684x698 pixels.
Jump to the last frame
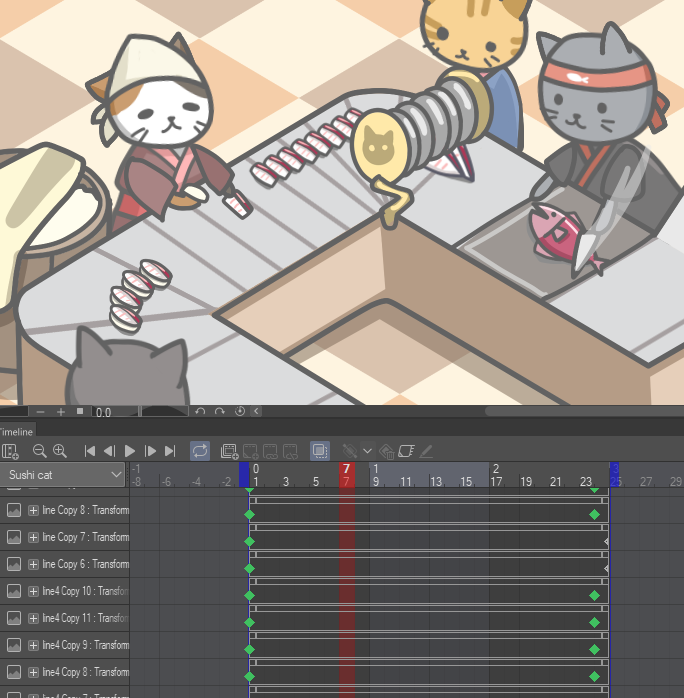(170, 451)
